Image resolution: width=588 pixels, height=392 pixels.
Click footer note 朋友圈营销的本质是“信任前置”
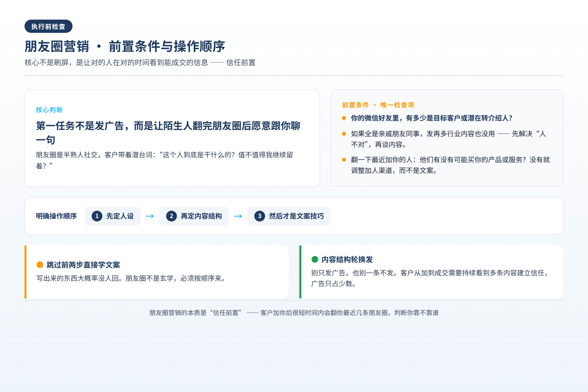[294, 313]
